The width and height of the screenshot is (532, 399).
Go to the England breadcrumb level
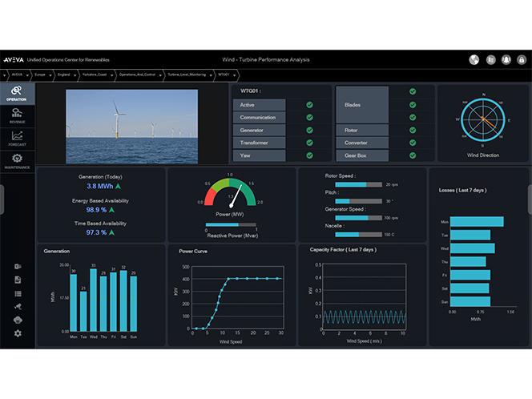pos(63,75)
